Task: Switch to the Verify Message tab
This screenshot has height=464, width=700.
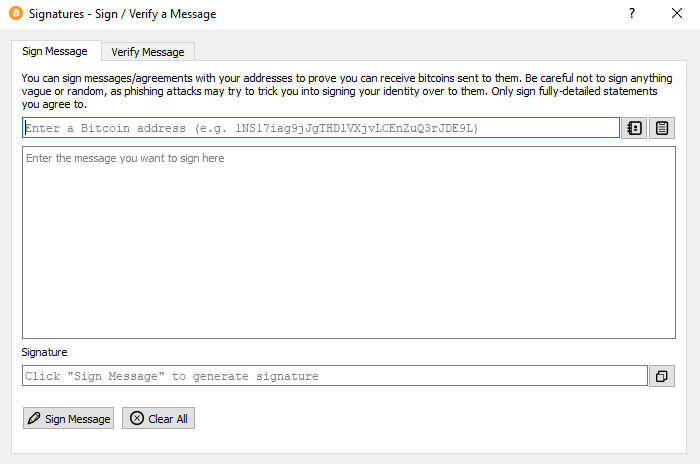Action: [x=148, y=52]
